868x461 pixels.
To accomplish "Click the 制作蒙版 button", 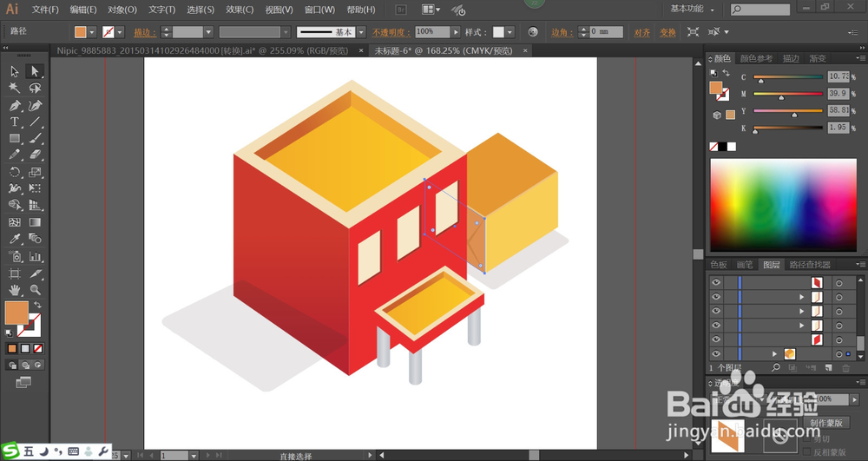I will (826, 423).
